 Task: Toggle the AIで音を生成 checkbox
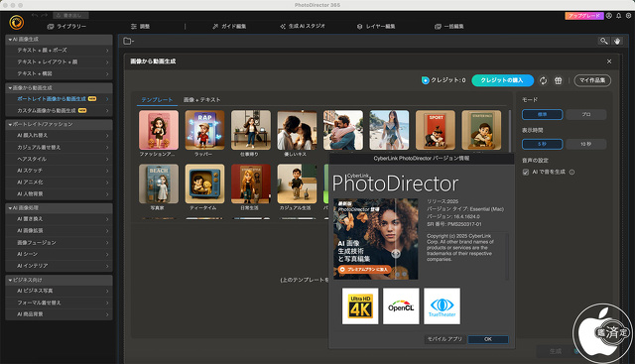(526, 172)
